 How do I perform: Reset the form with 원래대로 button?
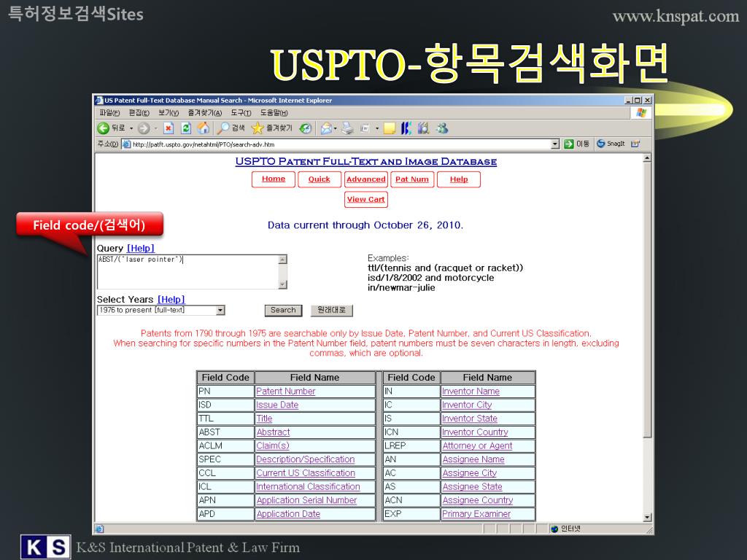tap(332, 310)
